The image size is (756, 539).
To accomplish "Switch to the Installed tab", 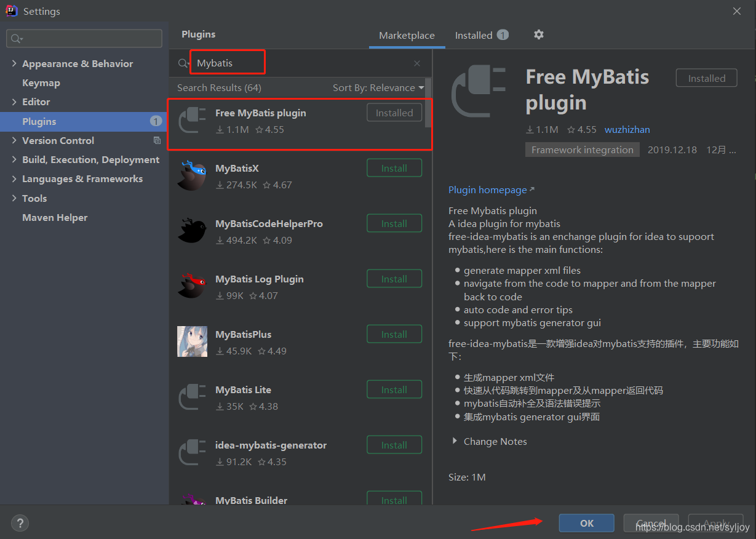I will point(482,36).
